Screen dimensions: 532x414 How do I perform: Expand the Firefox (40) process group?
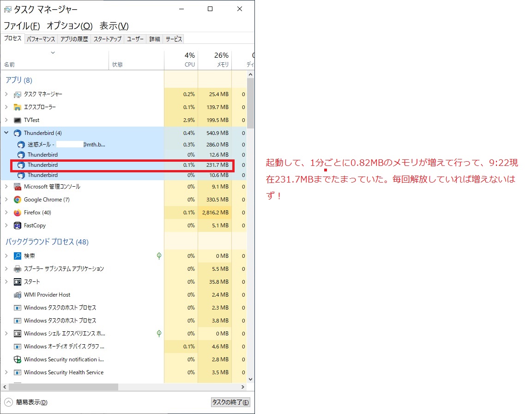click(6, 213)
